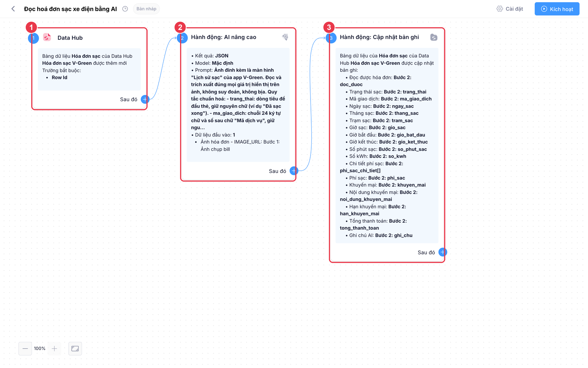This screenshot has height=368, width=588.
Task: Click the 100% zoom level label
Action: [x=40, y=348]
